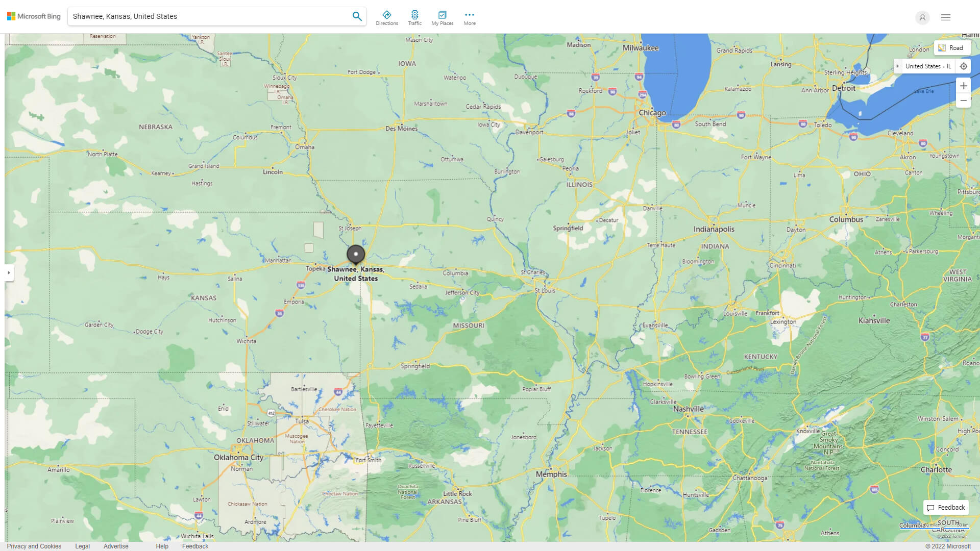
Task: Click the Legal link in the footer
Action: coord(82,546)
